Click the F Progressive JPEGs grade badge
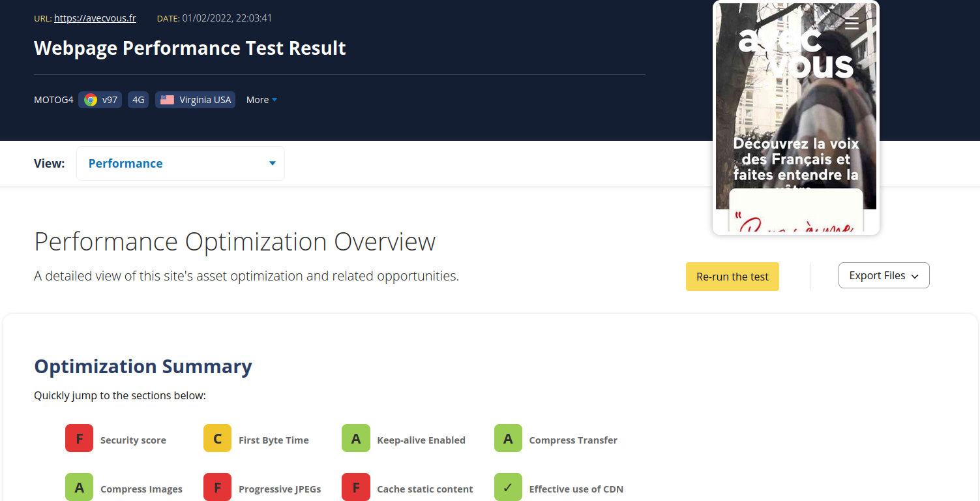This screenshot has height=501, width=980. (217, 487)
